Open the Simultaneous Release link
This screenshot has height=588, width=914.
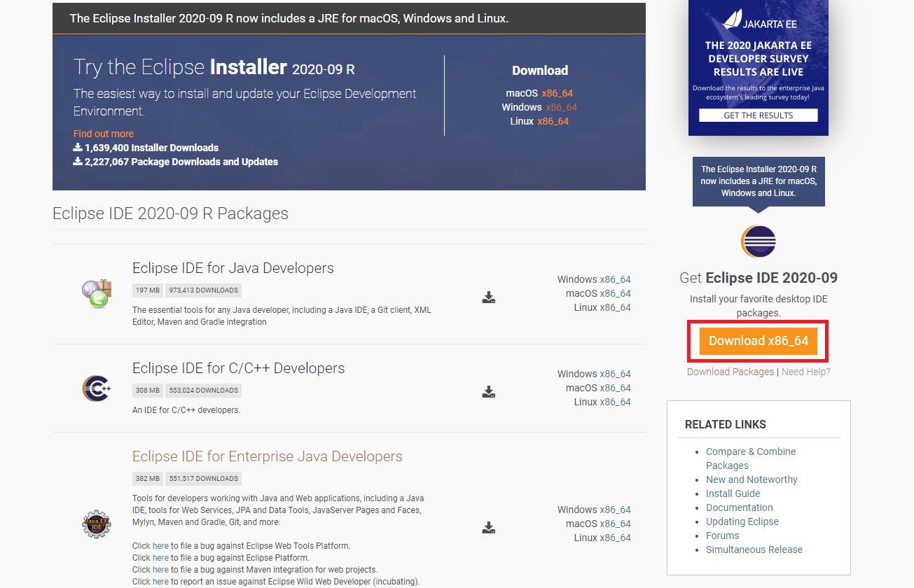754,549
